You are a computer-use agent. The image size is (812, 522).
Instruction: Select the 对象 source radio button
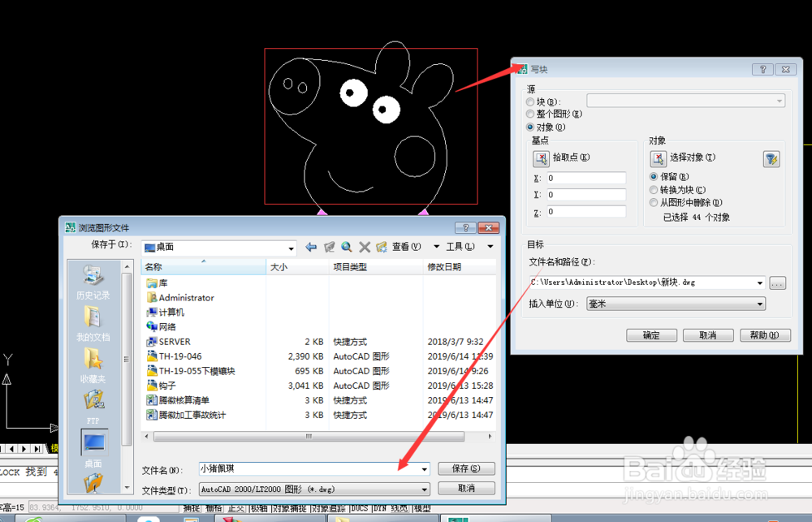click(530, 127)
